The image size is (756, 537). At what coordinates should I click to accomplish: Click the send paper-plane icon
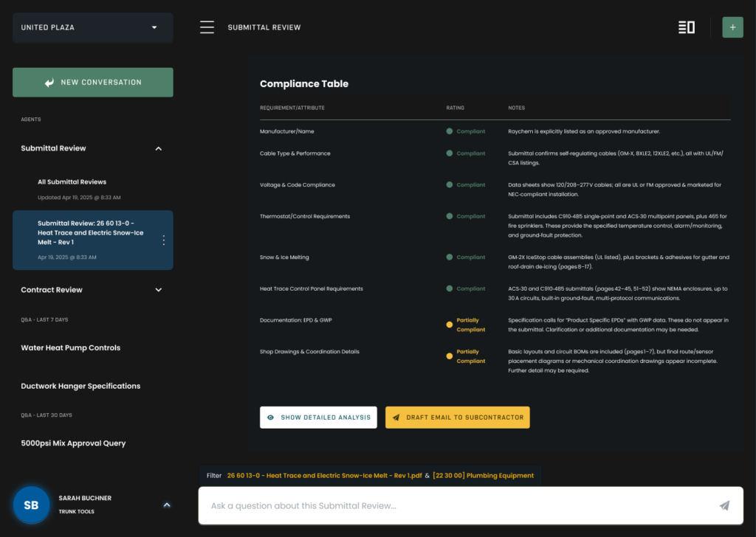(x=724, y=505)
